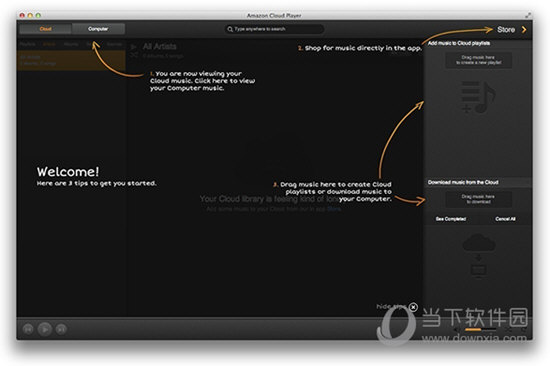
Task: Click the 'Add music to Cloud playlists' header
Action: pyautogui.click(x=459, y=43)
